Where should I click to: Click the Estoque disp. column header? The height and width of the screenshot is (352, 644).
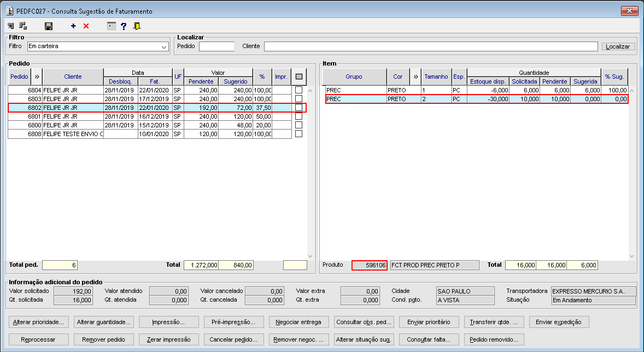[x=488, y=81]
